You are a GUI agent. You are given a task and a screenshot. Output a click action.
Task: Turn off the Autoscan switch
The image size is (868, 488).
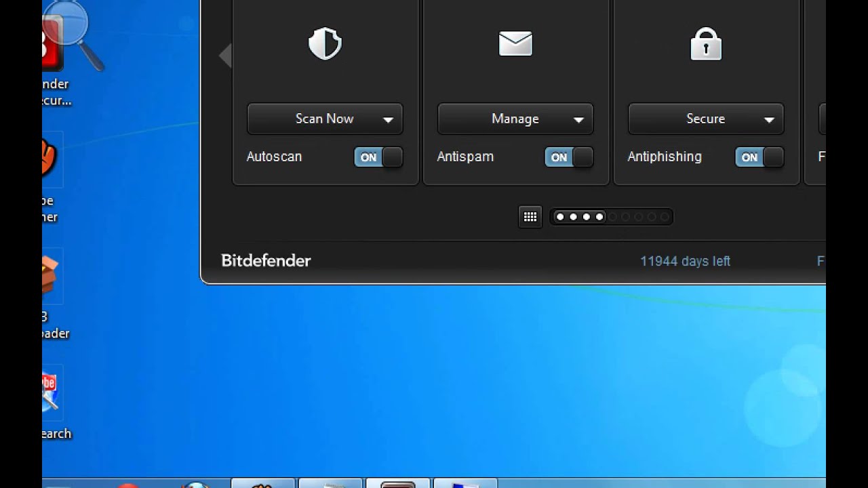point(378,157)
